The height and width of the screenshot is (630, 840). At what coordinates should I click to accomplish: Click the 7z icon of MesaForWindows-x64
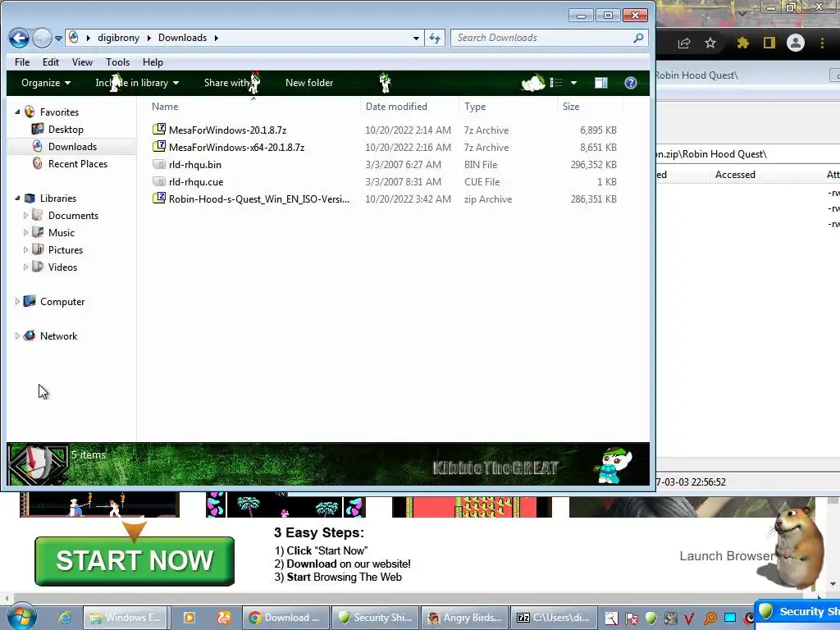pos(159,146)
